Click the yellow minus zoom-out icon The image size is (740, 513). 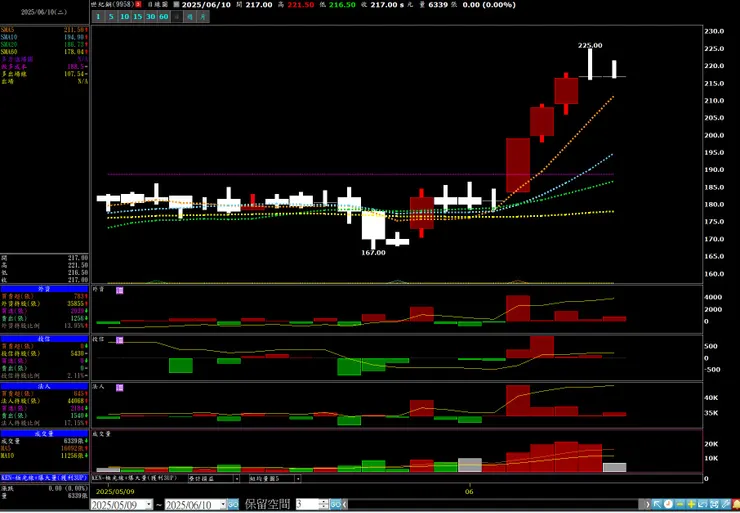click(x=680, y=505)
